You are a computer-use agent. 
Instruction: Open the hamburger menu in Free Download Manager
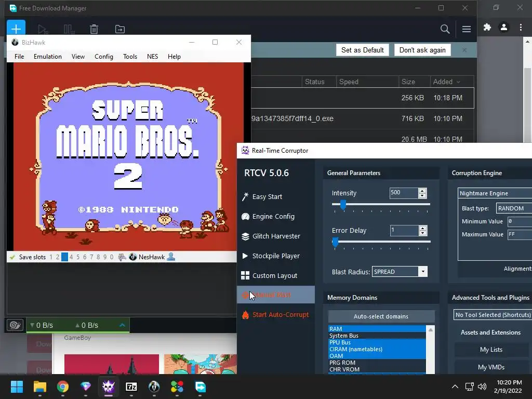466,29
